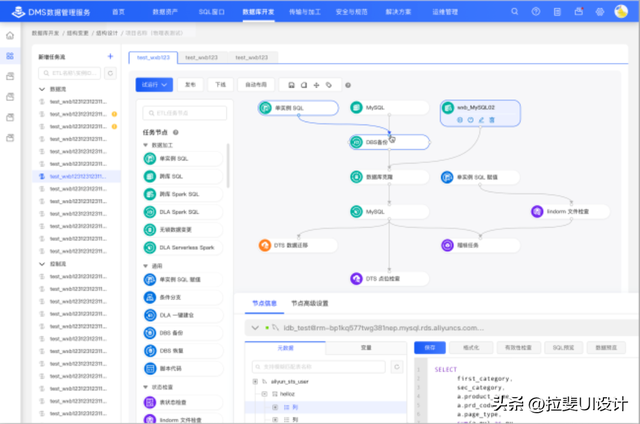640x424 pixels.
Task: Click the blue 保存 button
Action: point(430,348)
